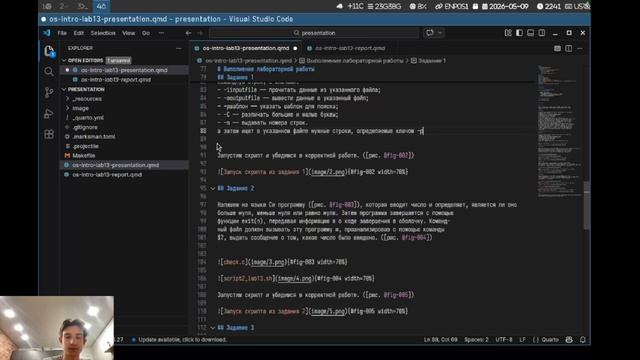The height and width of the screenshot is (360, 640).
Task: Split the editor to the right
Action: click(x=569, y=49)
